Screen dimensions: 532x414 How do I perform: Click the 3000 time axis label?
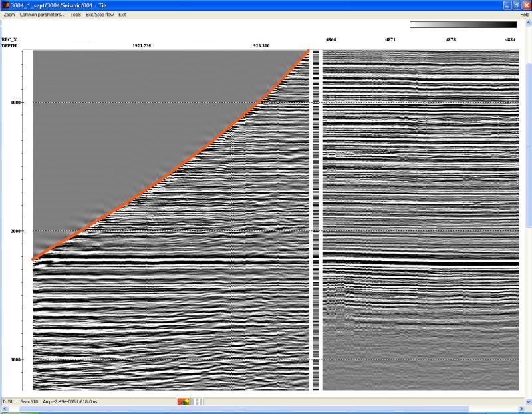(15, 359)
